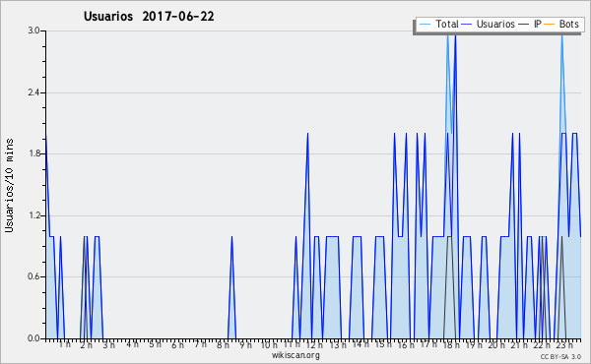Click the 19 h x-axis label
591x364 pixels.
pyautogui.click(x=474, y=344)
